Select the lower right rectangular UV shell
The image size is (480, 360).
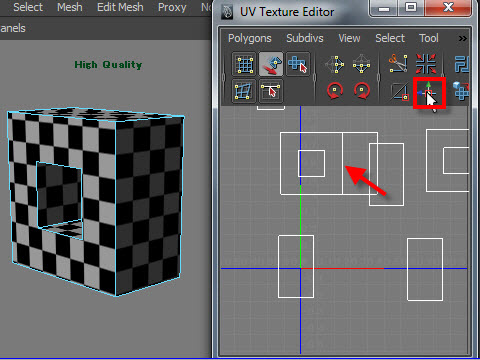pyautogui.click(x=425, y=269)
